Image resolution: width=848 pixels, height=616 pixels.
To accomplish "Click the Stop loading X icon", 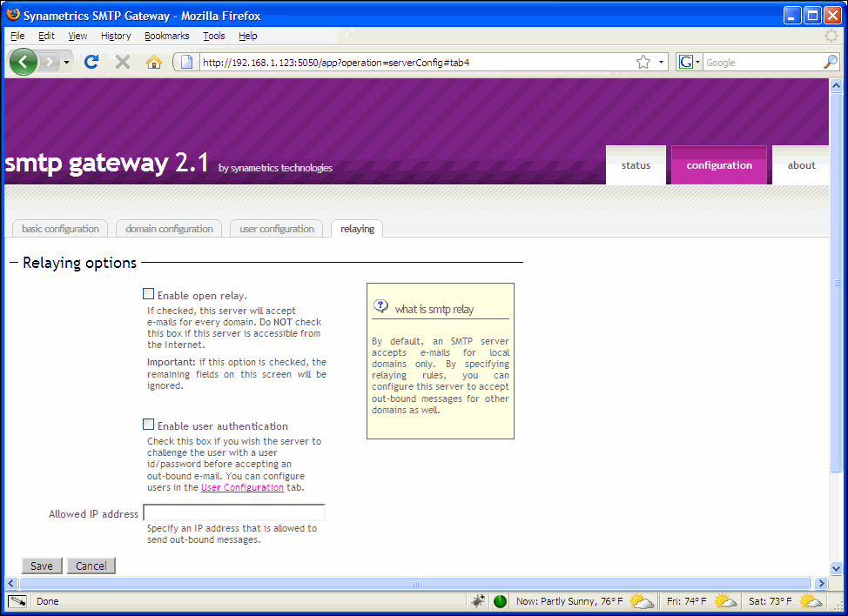I will click(123, 62).
